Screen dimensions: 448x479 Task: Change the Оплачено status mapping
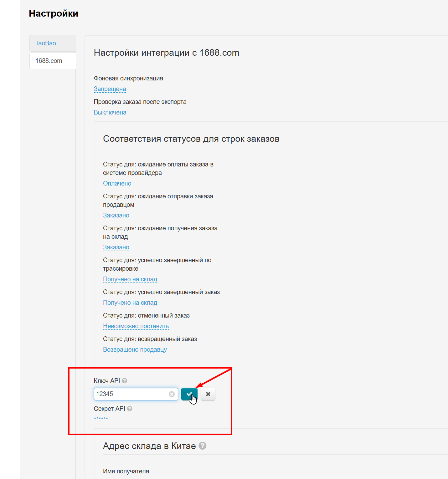click(117, 183)
